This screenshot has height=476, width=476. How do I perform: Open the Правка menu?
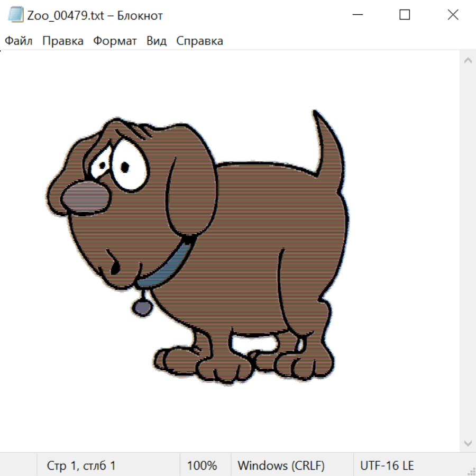coord(62,41)
